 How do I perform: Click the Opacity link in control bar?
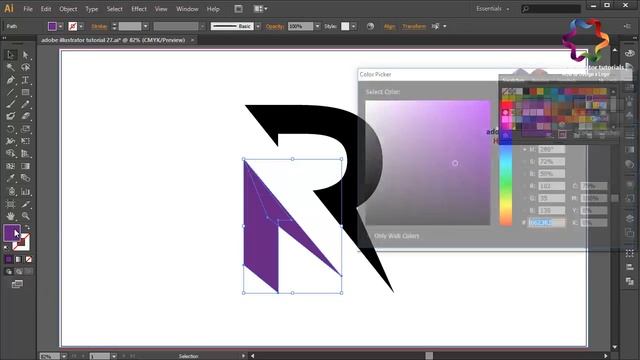275,26
